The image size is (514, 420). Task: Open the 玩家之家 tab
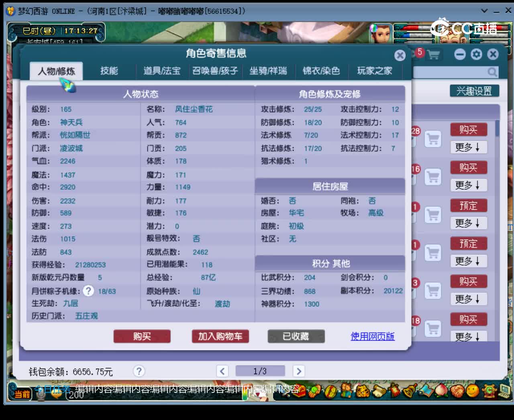click(x=374, y=71)
